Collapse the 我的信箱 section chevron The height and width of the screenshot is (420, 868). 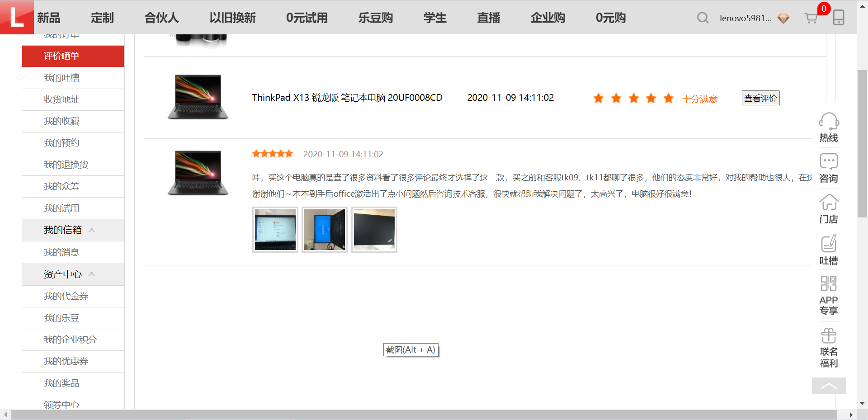pyautogui.click(x=92, y=230)
